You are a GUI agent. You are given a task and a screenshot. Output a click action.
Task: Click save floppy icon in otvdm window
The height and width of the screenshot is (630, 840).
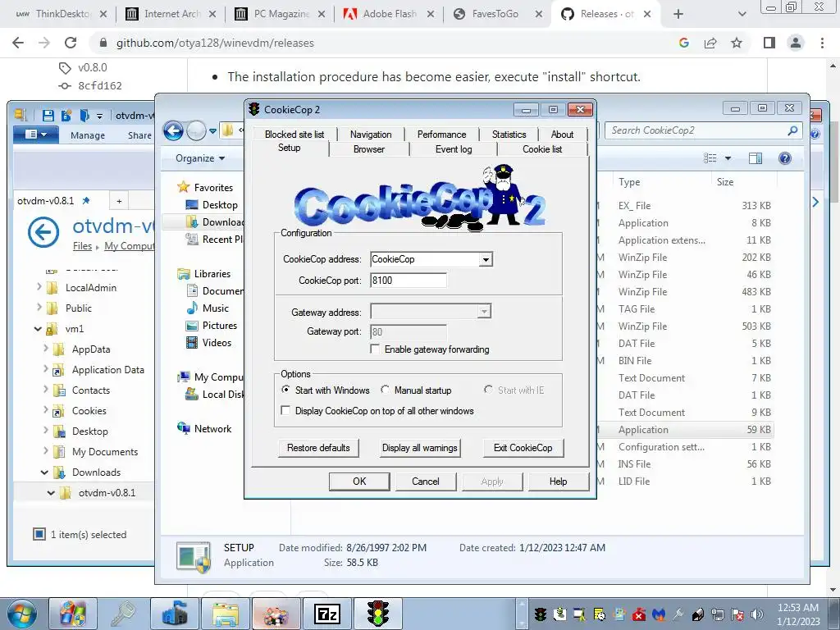click(x=48, y=115)
